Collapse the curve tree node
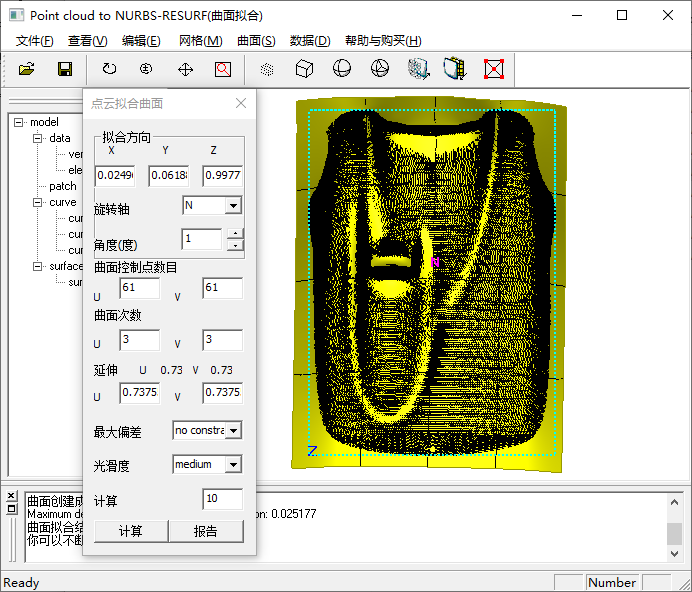 pos(37,202)
